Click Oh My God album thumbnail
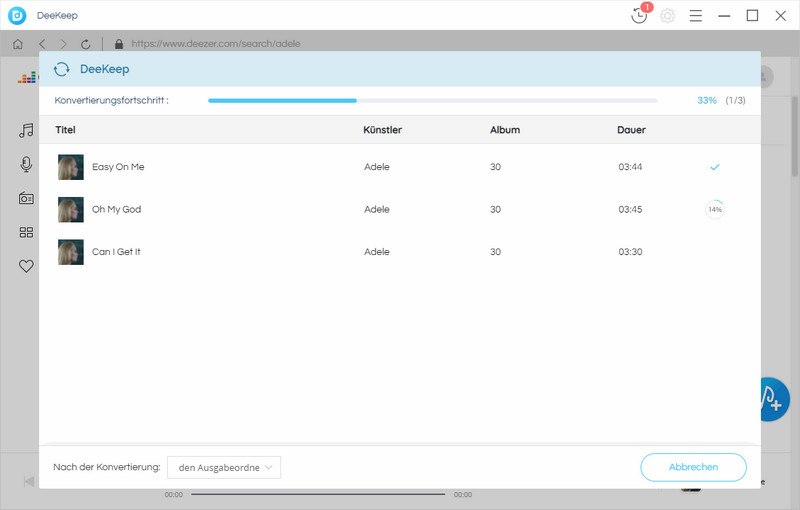 pos(71,209)
